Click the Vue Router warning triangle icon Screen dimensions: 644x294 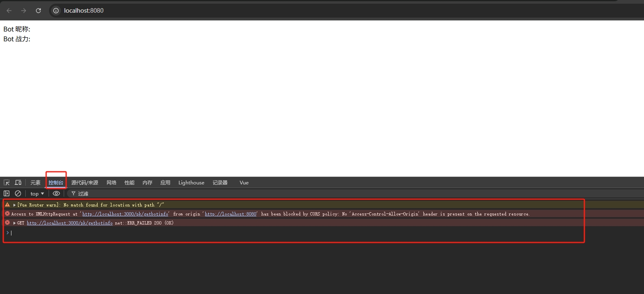point(7,205)
